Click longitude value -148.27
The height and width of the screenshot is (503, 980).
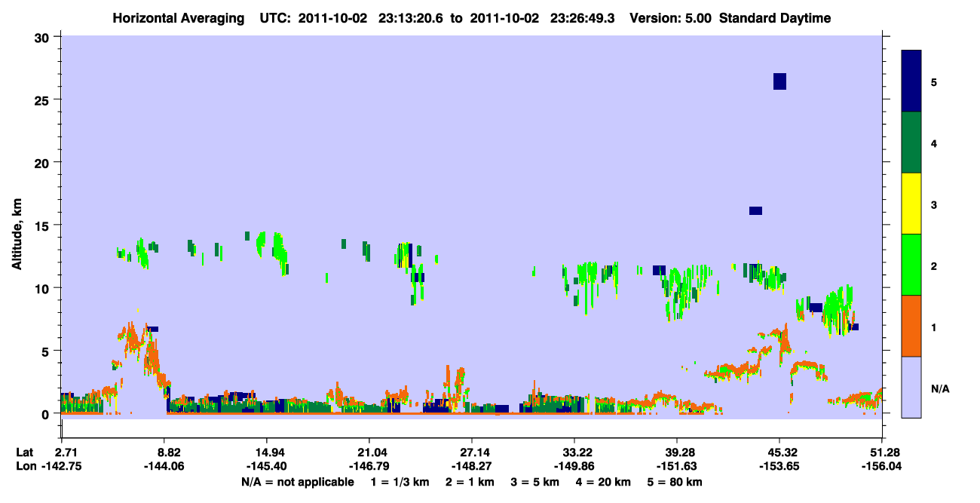[471, 466]
